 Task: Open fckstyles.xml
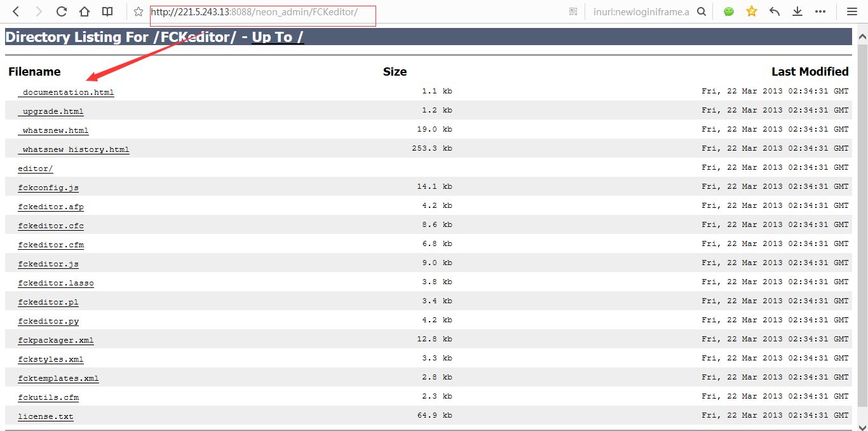[x=51, y=359]
